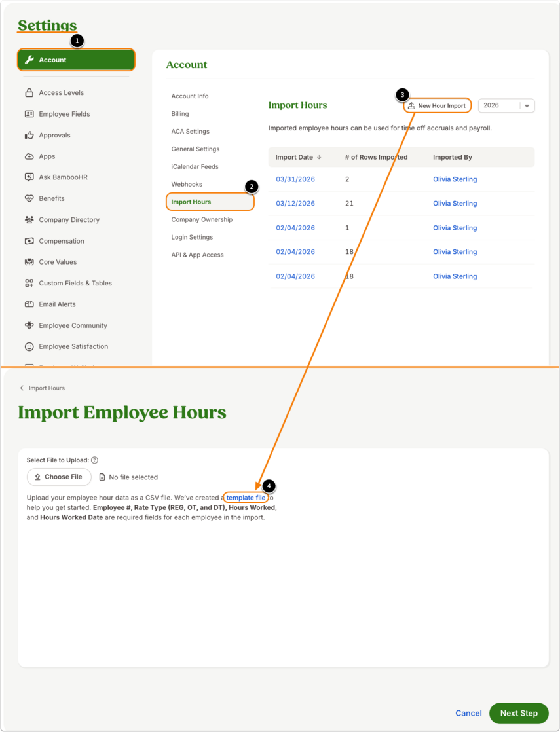Click the Apps cloud icon
The height and width of the screenshot is (732, 560).
(x=29, y=156)
